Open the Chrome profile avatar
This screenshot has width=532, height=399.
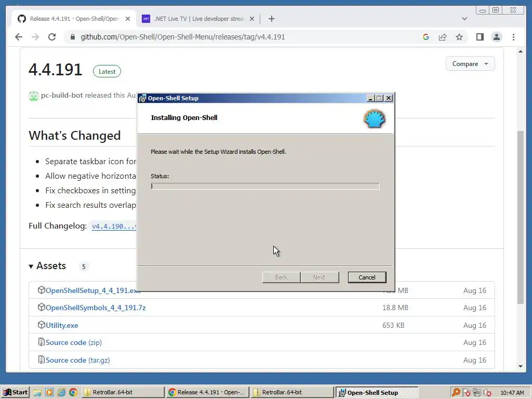coord(497,37)
